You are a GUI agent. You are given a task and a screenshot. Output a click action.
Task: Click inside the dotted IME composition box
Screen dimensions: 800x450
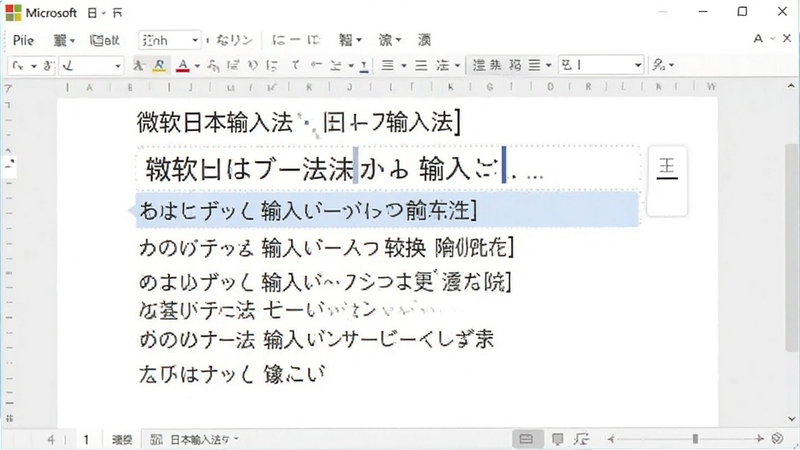pyautogui.click(x=388, y=168)
